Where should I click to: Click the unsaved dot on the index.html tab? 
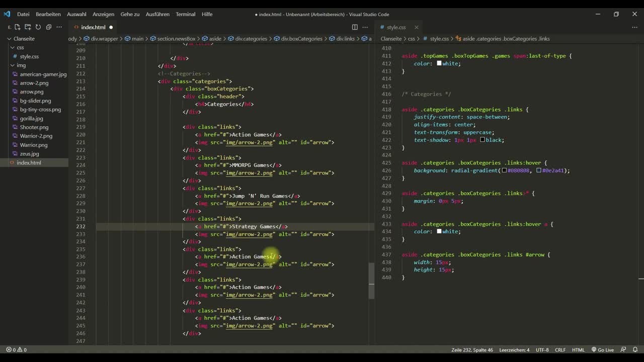click(111, 27)
